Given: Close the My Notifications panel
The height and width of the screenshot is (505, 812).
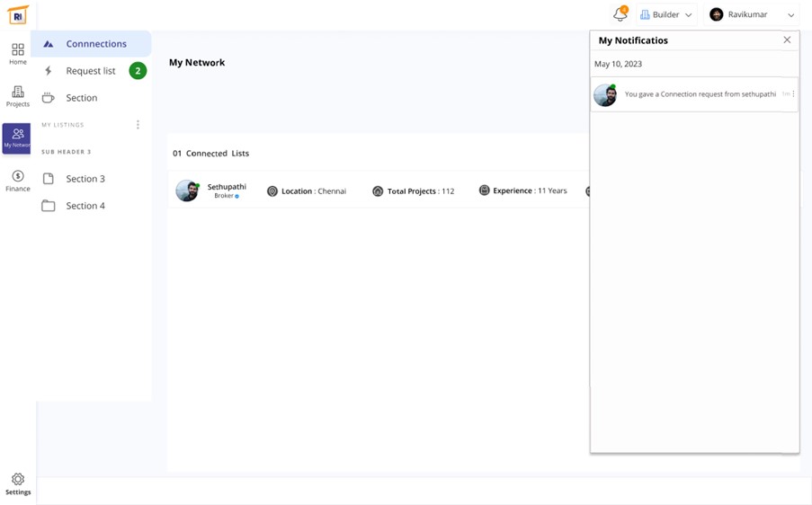Looking at the screenshot, I should point(787,40).
